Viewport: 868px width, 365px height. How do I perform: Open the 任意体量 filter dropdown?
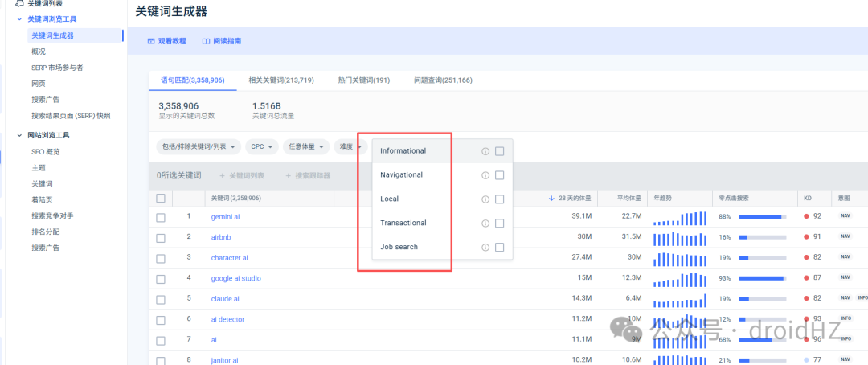click(x=306, y=147)
